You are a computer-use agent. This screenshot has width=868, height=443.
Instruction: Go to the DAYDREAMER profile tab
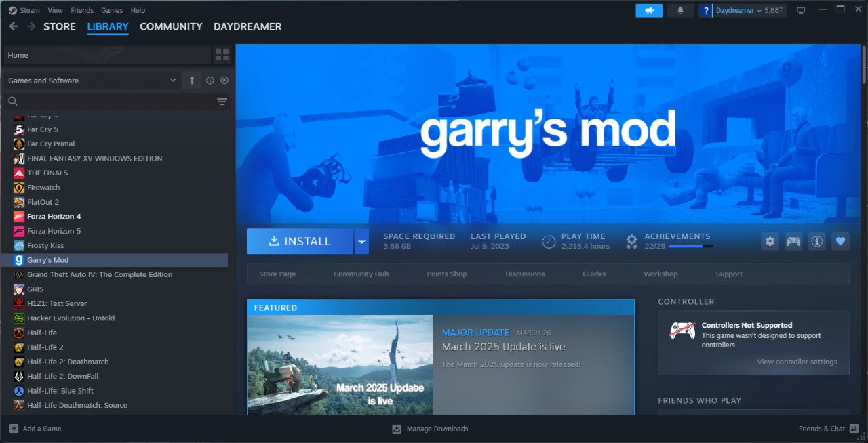[248, 27]
